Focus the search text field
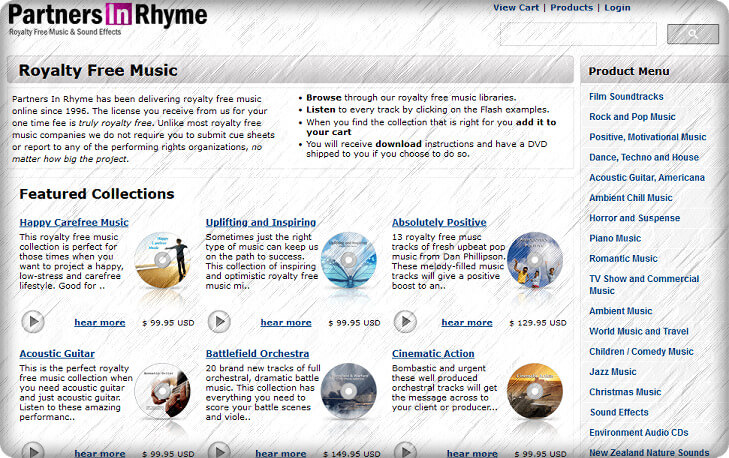729x458 pixels. click(x=577, y=35)
